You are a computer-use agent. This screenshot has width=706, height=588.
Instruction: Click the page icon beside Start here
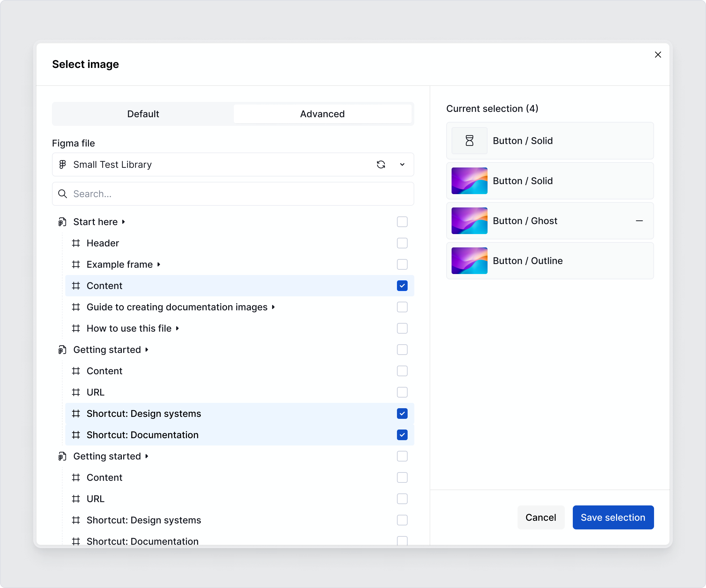(62, 221)
